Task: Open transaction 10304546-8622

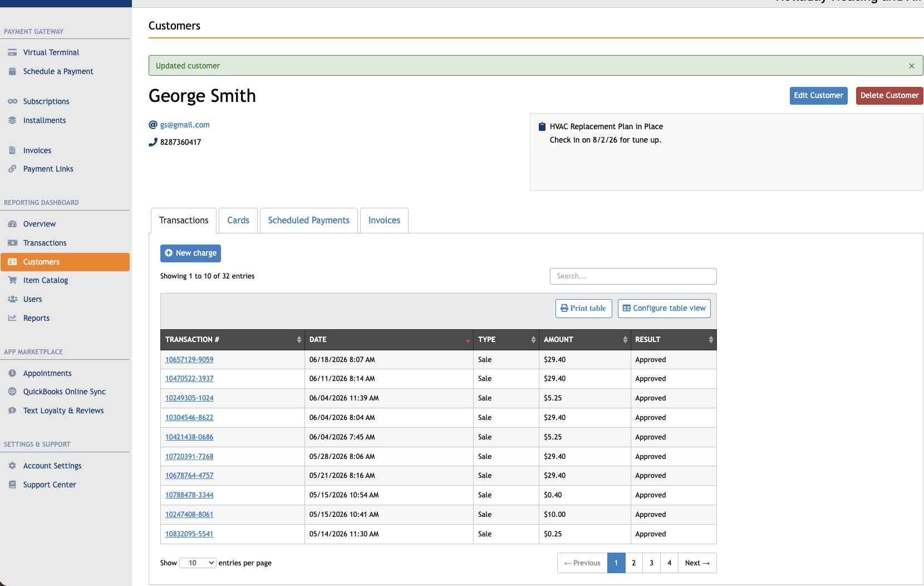Action: point(189,418)
